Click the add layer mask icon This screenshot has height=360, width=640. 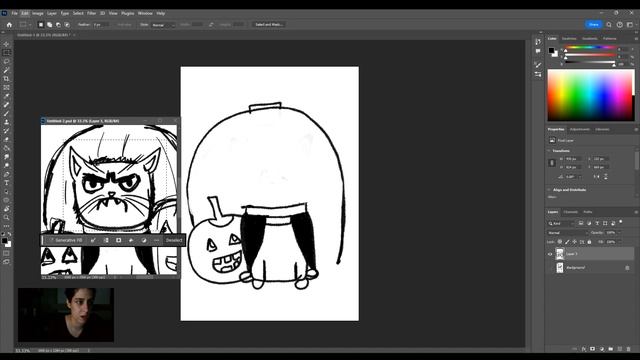[592, 349]
